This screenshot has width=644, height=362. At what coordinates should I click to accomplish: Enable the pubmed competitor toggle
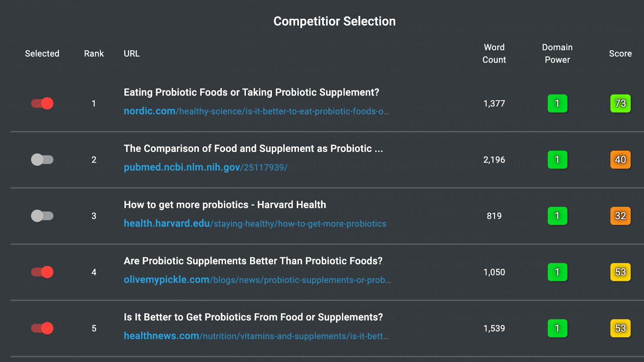point(42,160)
